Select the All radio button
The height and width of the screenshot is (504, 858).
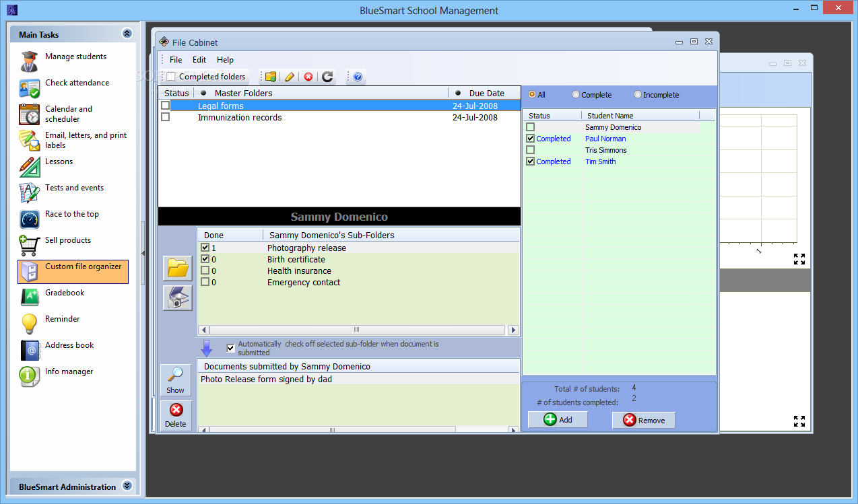(532, 95)
